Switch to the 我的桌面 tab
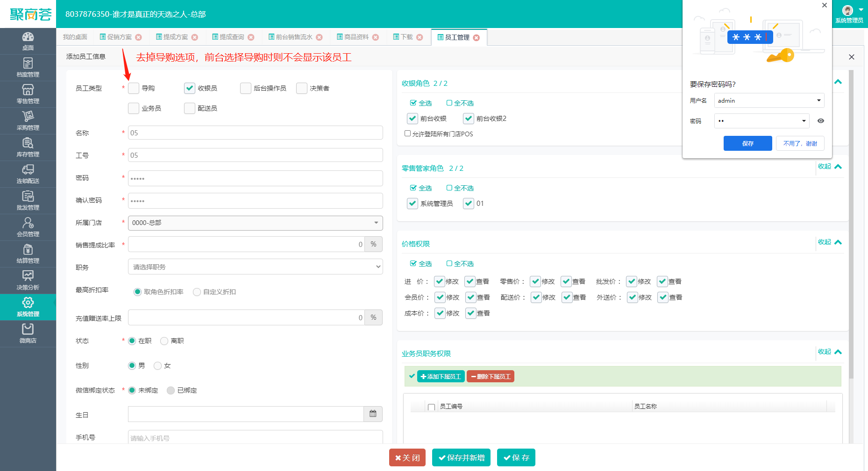Viewport: 868px width, 471px height. (x=75, y=37)
